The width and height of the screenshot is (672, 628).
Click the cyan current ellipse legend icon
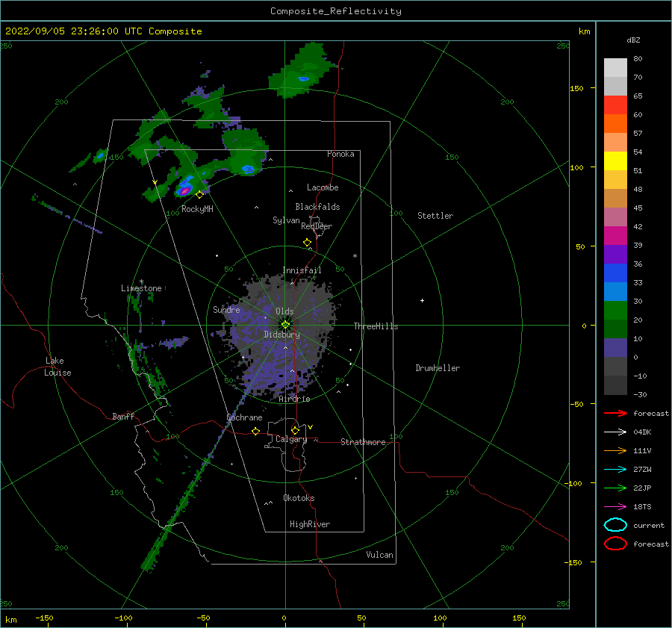(615, 525)
